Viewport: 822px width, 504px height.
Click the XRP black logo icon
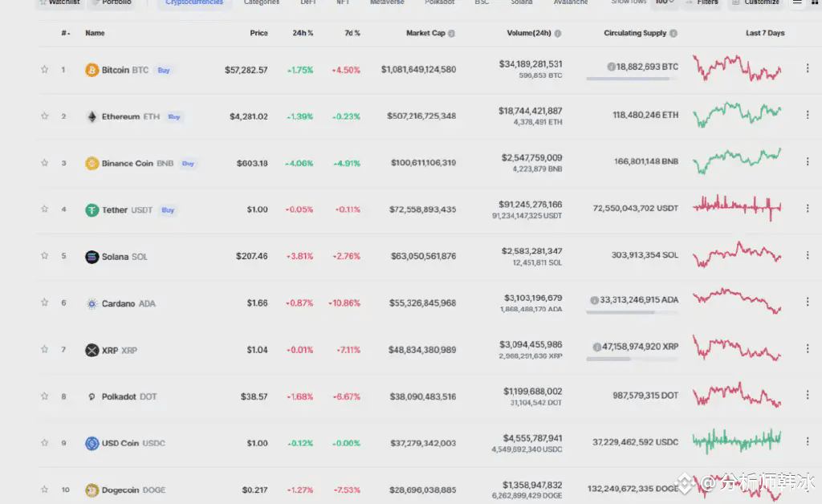pyautogui.click(x=92, y=350)
